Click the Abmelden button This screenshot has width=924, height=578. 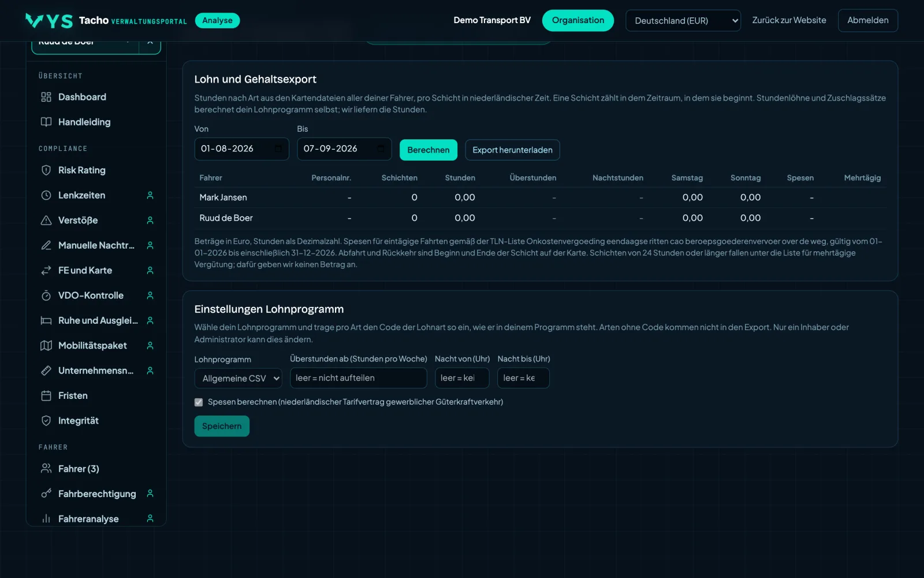[x=868, y=20]
